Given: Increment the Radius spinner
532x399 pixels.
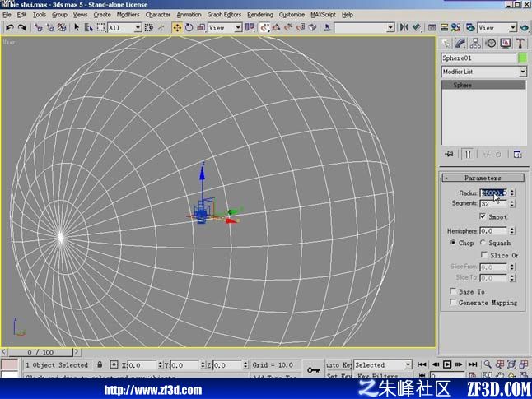Looking at the screenshot, I should point(512,191).
